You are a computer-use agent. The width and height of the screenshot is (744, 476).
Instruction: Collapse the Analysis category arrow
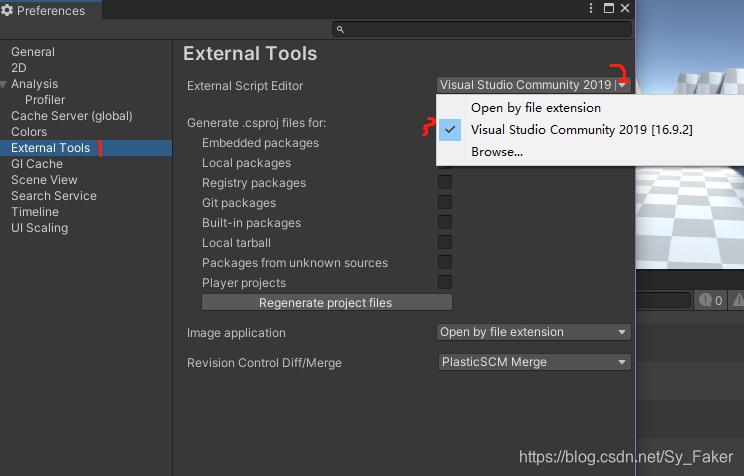tap(4, 84)
